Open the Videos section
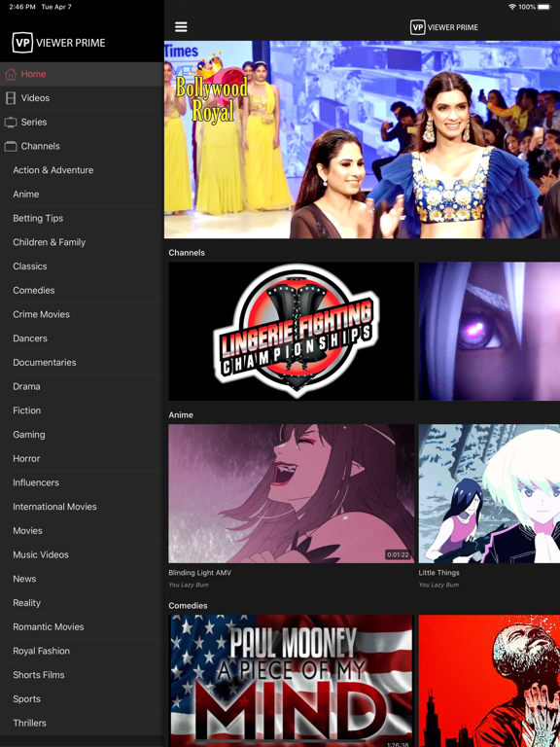 point(82,98)
